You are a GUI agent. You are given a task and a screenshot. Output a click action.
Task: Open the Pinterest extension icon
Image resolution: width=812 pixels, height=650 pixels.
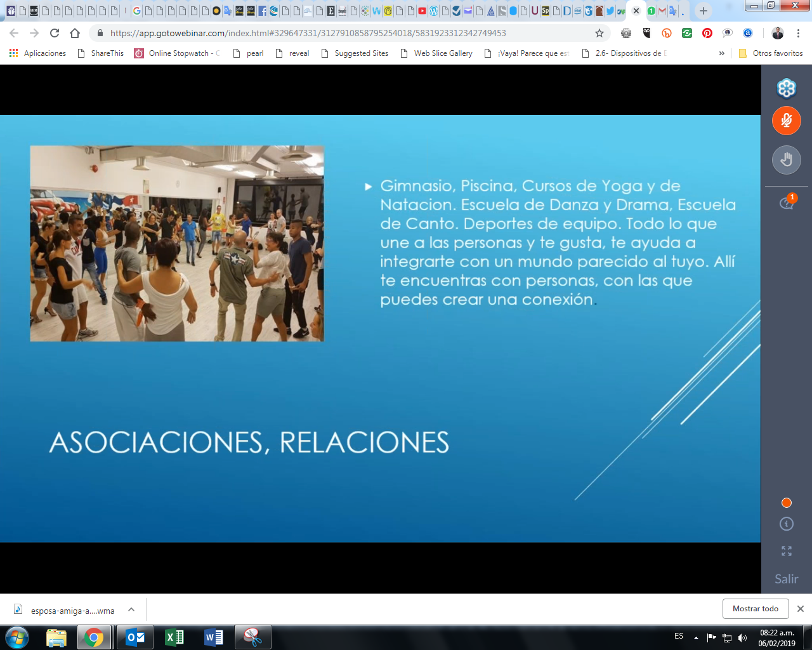[707, 33]
